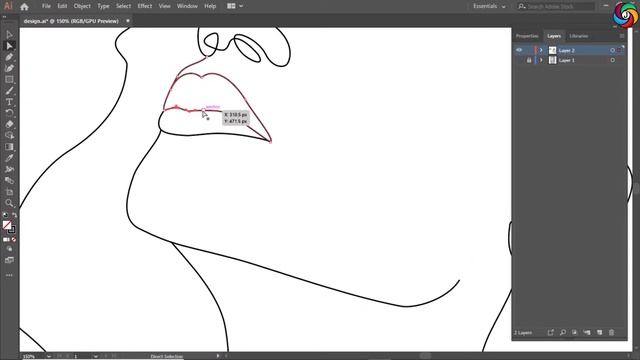Select the Rectangle tool
Viewport: 640px width, 360px height.
pyautogui.click(x=9, y=80)
